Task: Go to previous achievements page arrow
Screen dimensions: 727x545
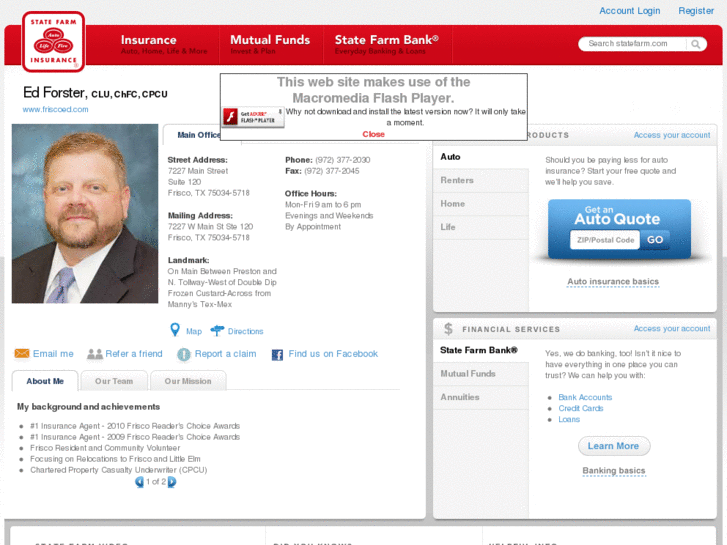Action: click(139, 482)
